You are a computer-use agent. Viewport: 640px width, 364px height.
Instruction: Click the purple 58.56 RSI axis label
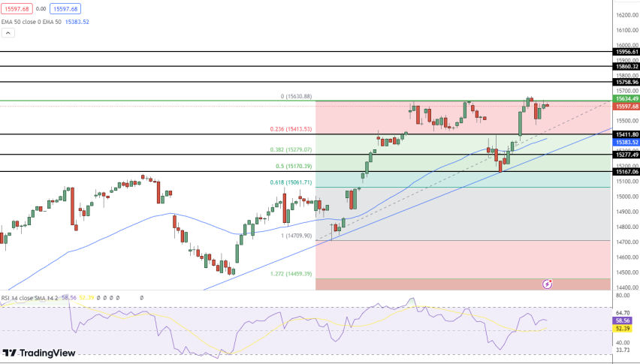(623, 320)
